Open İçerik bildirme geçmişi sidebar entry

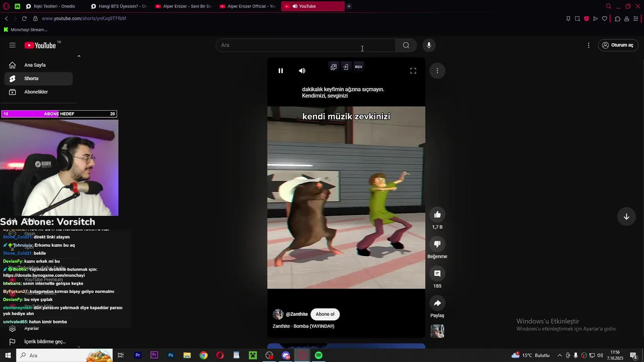(x=38, y=341)
